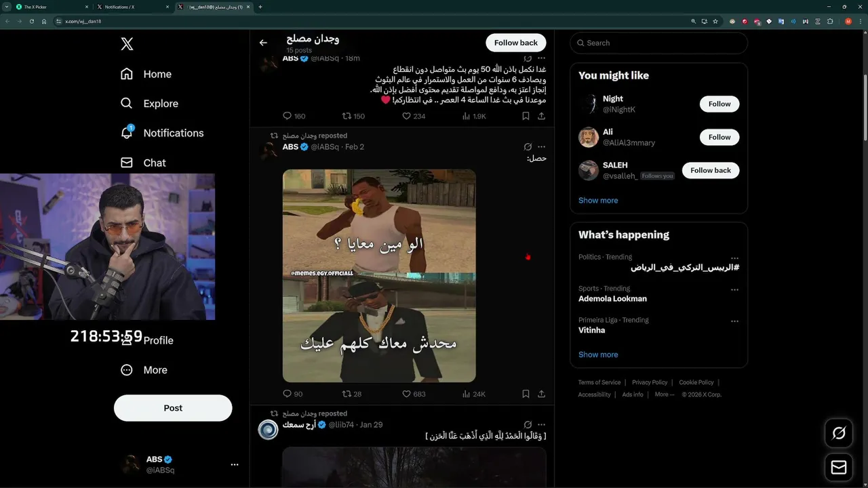Image resolution: width=868 pixels, height=488 pixels.
Task: Share the post with 1.9K views
Action: click(541, 116)
